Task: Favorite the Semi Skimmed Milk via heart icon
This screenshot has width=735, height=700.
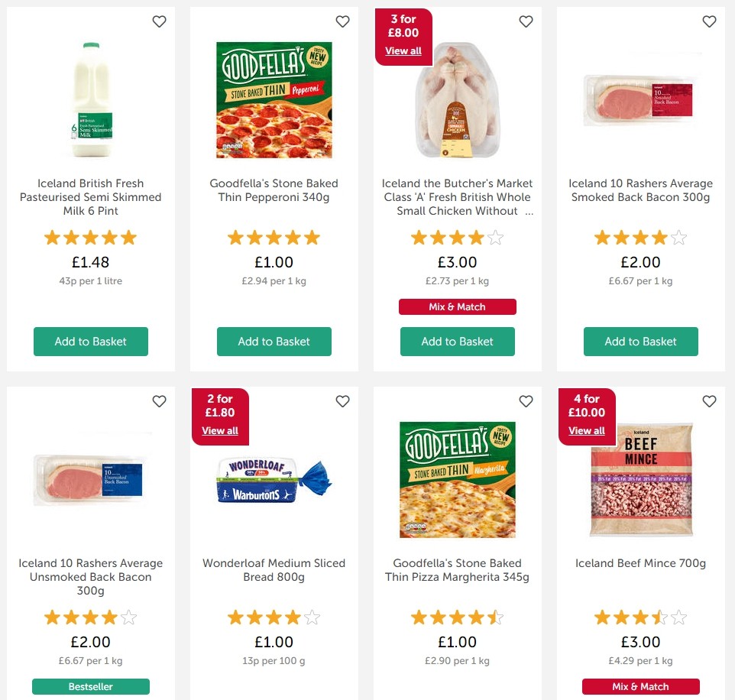Action: [159, 21]
